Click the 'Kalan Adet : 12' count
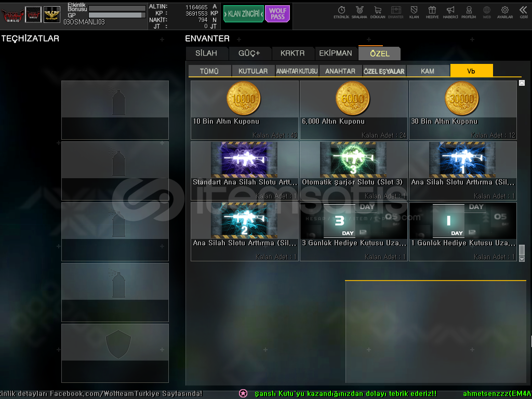Screen dimensions: 532x399 pos(493,136)
